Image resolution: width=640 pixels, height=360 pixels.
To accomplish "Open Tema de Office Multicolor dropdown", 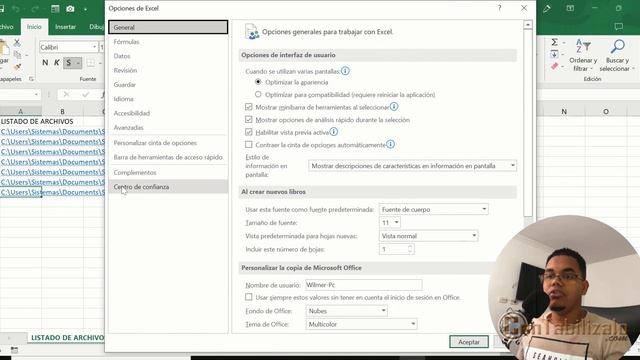I will click(361, 324).
